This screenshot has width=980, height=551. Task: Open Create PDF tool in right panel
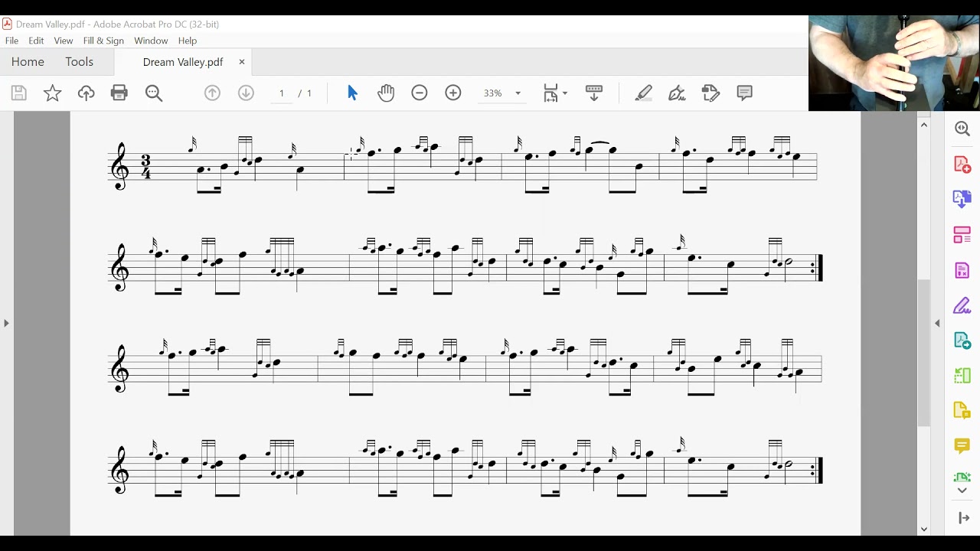[962, 165]
